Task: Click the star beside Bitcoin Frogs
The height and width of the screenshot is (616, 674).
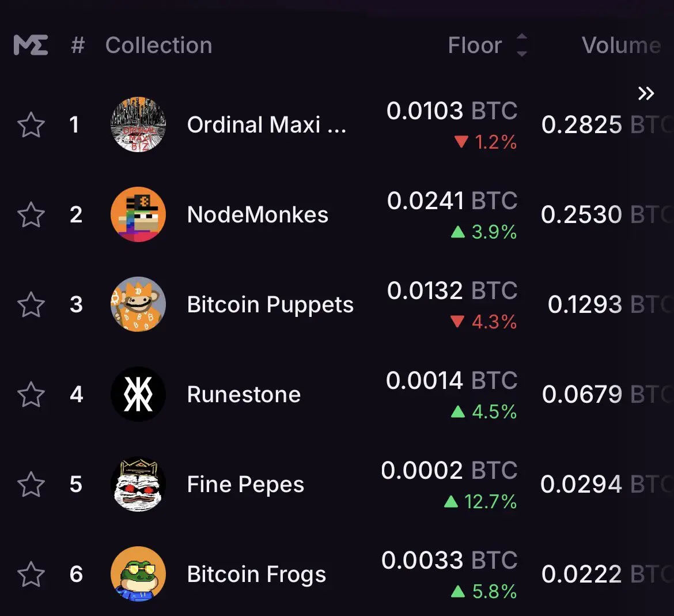Action: click(31, 574)
